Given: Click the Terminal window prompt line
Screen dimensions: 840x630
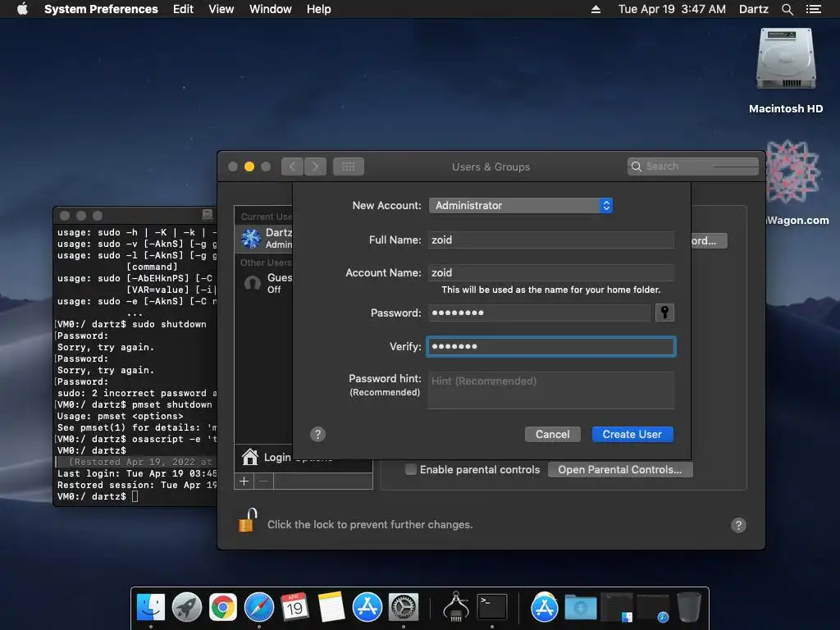Looking at the screenshot, I should [x=98, y=496].
